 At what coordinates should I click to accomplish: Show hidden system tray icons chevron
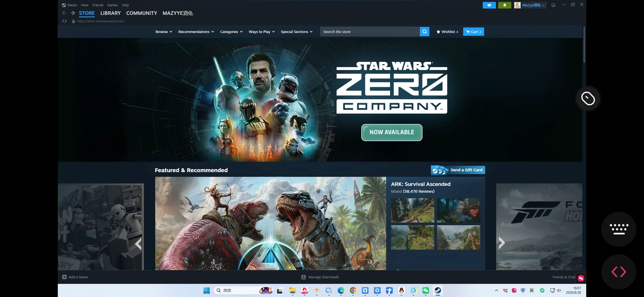click(x=496, y=290)
